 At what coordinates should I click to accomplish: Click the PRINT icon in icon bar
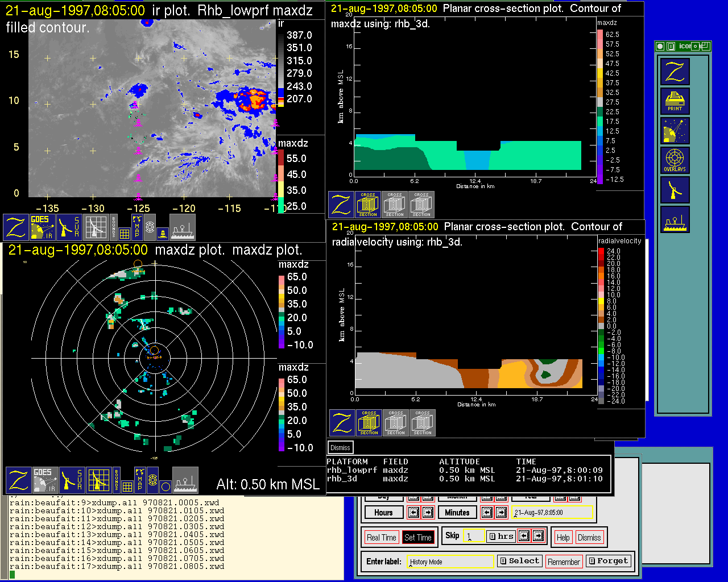(x=675, y=101)
